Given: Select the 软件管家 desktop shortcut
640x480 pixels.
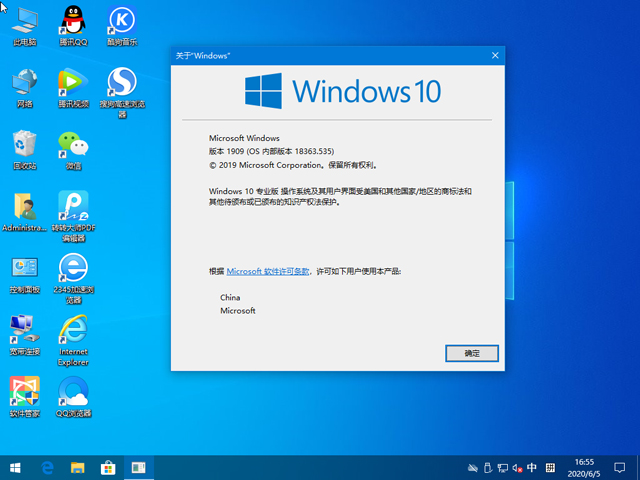Looking at the screenshot, I should (25, 397).
